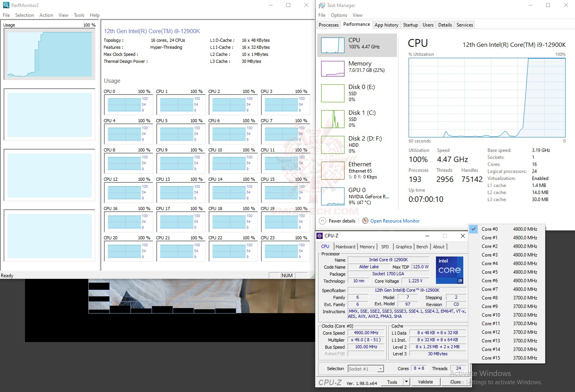
Task: Open the Options menu in Task Manager
Action: pyautogui.click(x=339, y=15)
